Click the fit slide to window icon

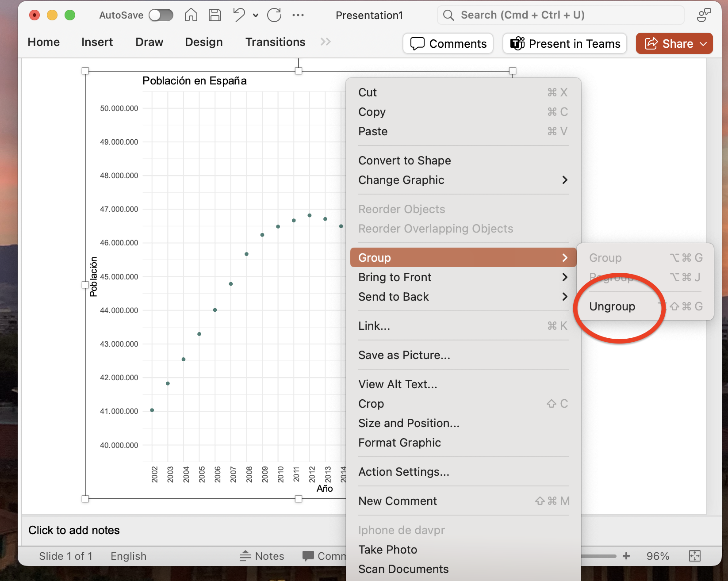[x=695, y=556]
